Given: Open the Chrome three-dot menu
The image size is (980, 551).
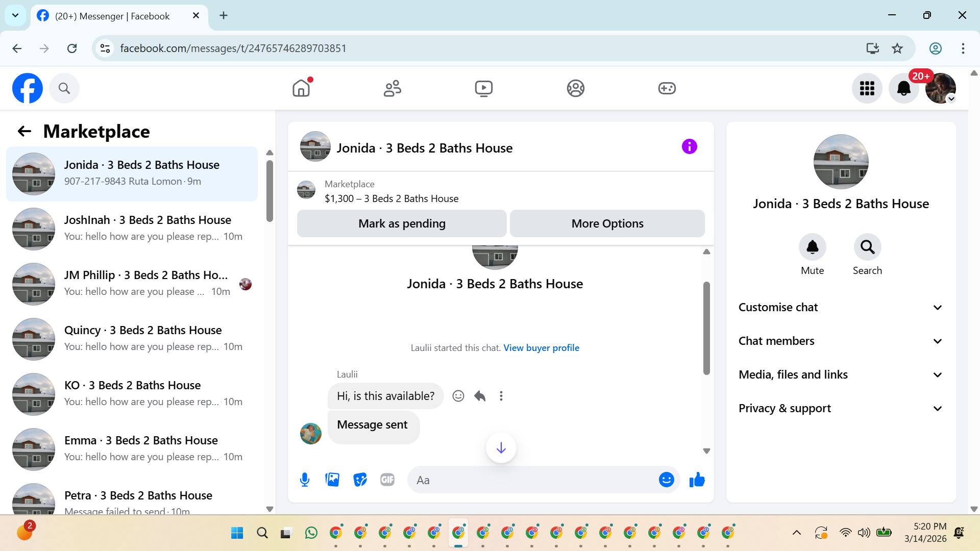Looking at the screenshot, I should click(963, 48).
